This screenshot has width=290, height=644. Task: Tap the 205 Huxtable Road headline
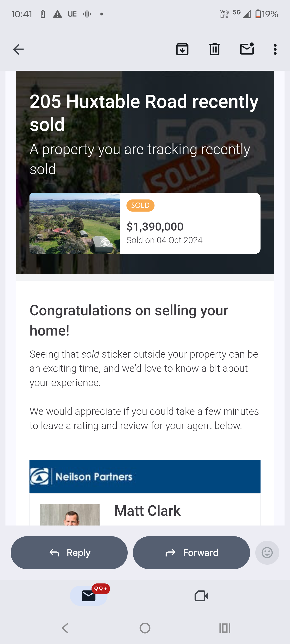pyautogui.click(x=144, y=113)
